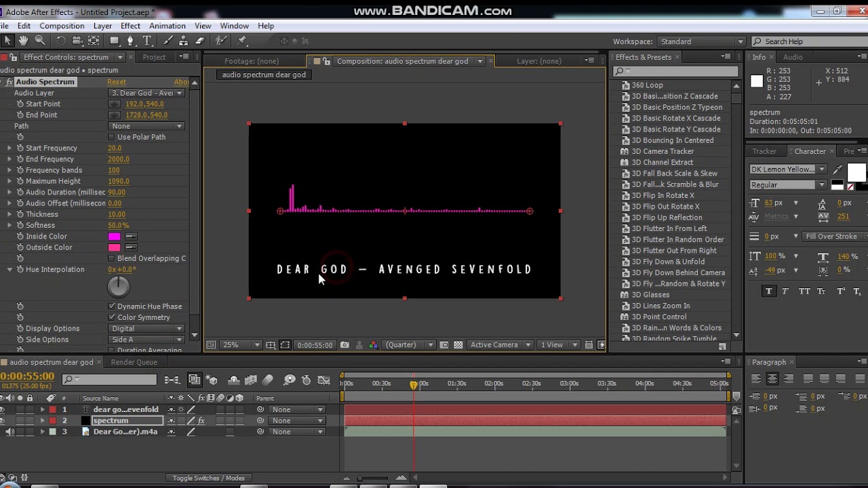868x488 pixels.
Task: Hide the dear go...evenfold text layer eye
Action: click(x=3, y=409)
